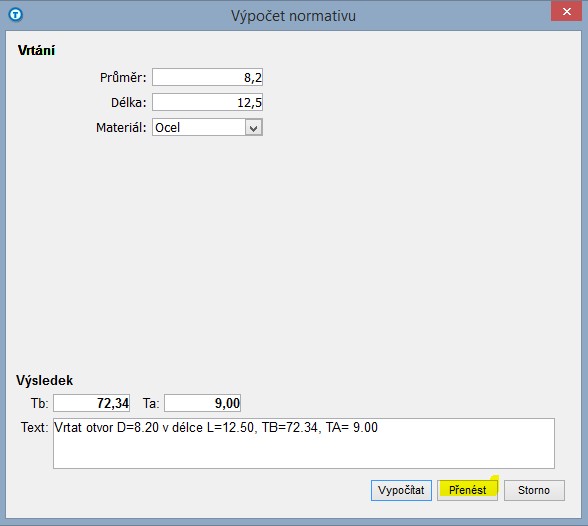Click the Výpočet normativu window title

point(293,16)
